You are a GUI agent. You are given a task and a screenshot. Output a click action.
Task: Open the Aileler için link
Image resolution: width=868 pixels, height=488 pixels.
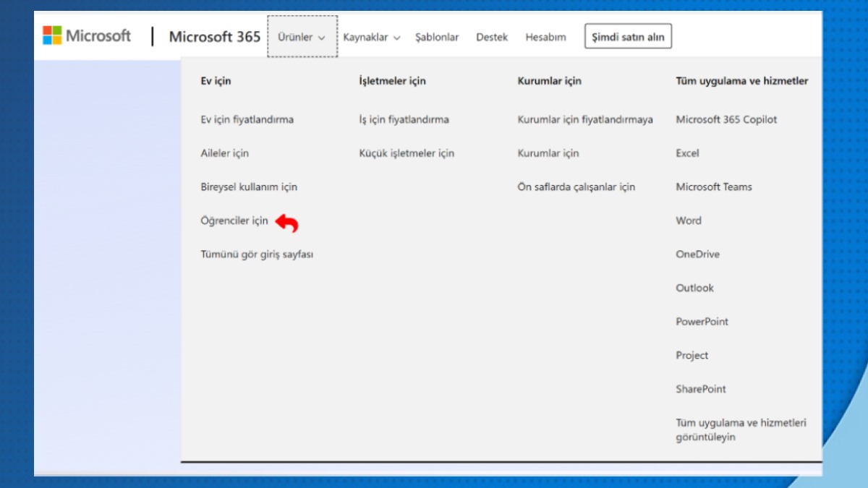coord(225,153)
